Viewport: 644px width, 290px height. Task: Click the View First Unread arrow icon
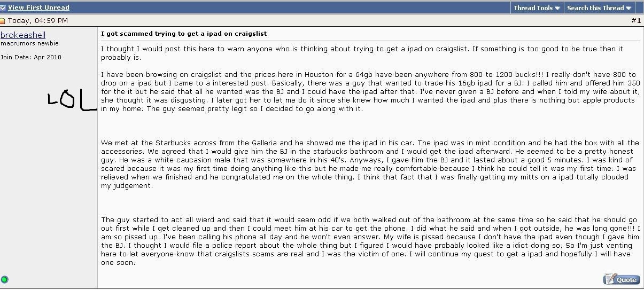click(x=3, y=7)
